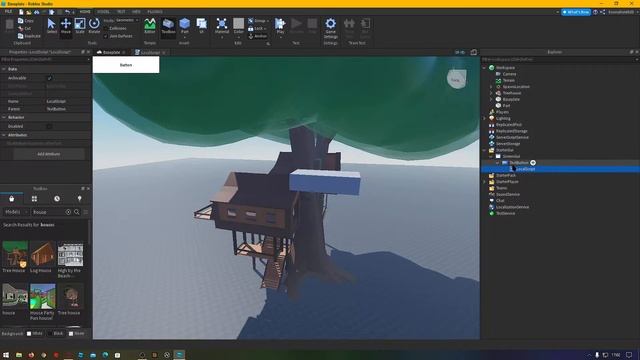Open the FILE menu

coord(8,11)
